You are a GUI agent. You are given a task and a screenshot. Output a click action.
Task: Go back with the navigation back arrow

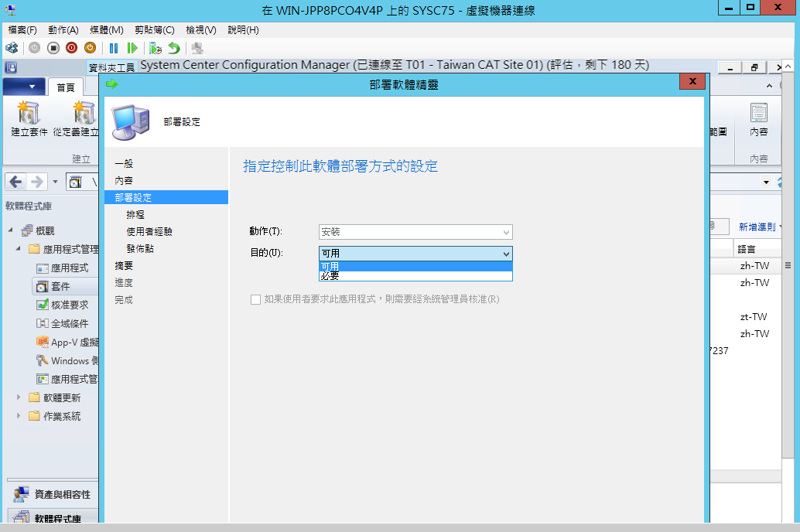16,182
